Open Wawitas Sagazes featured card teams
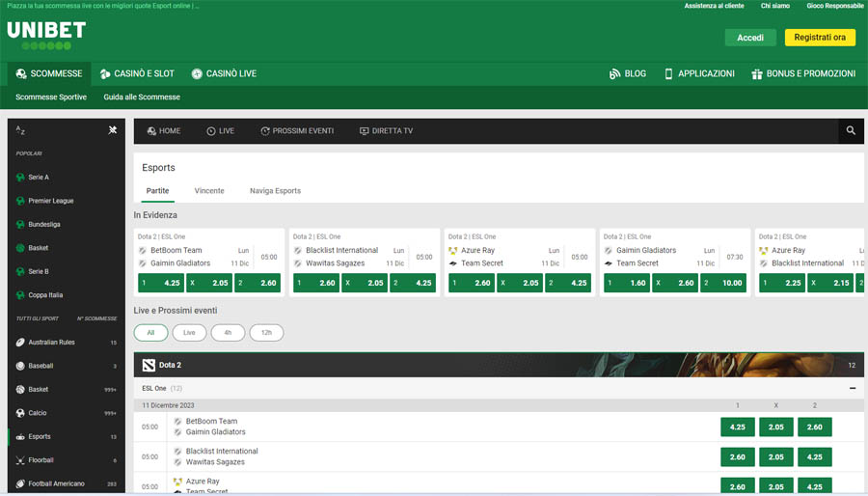Screen dimensions: 868x496 (335, 263)
